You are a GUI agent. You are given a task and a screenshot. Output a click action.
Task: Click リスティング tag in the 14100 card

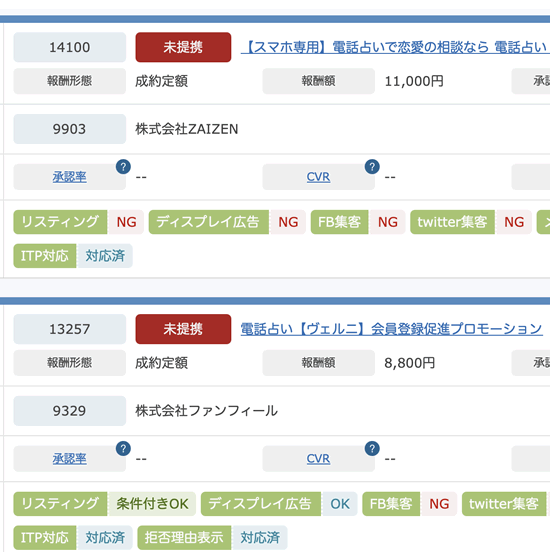(60, 222)
